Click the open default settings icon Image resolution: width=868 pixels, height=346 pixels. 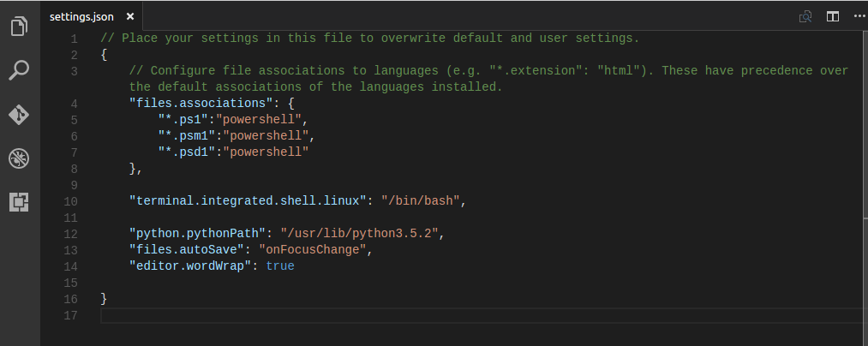[x=805, y=16]
